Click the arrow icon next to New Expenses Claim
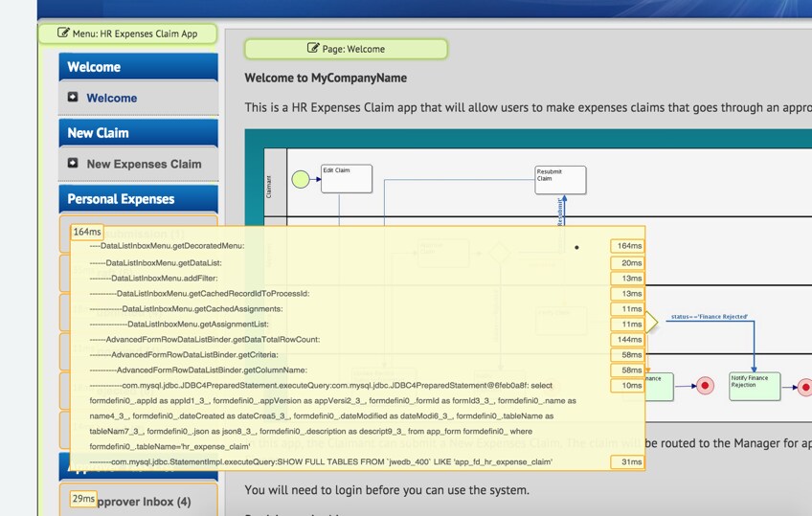Image resolution: width=812 pixels, height=516 pixels. [73, 163]
